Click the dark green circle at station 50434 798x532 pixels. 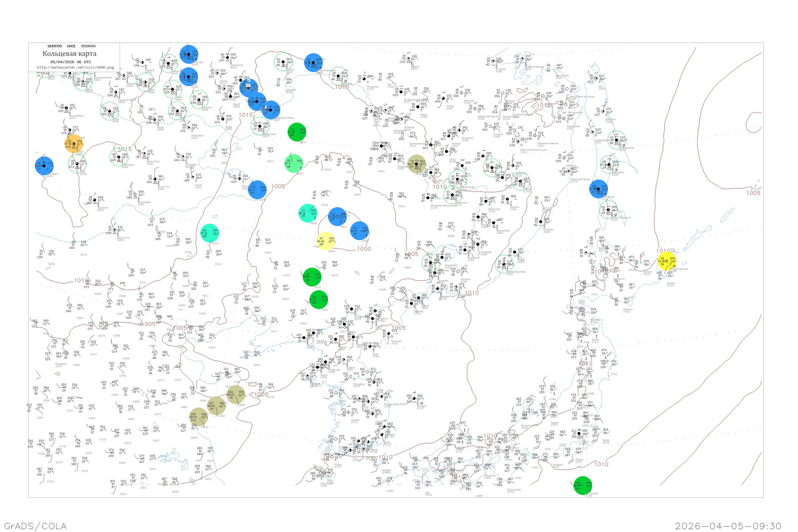tap(297, 132)
